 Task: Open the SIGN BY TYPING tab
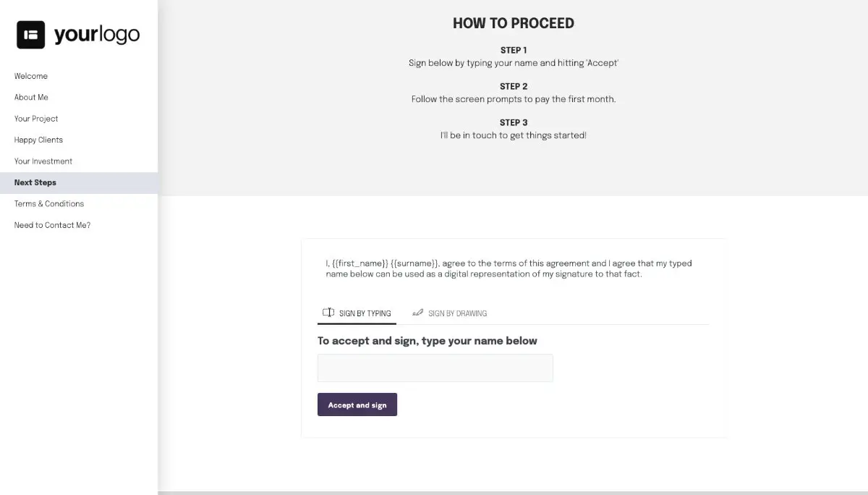357,313
